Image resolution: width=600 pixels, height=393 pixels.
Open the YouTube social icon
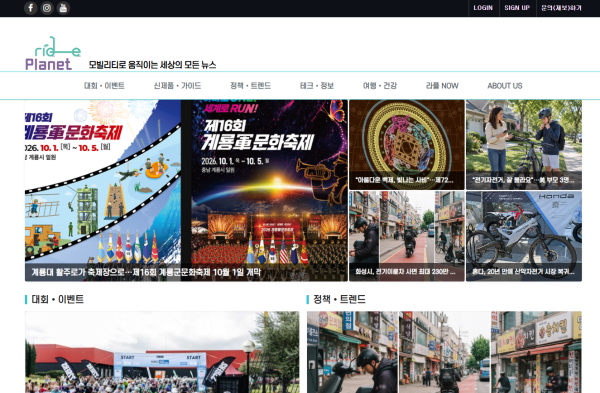tap(64, 8)
